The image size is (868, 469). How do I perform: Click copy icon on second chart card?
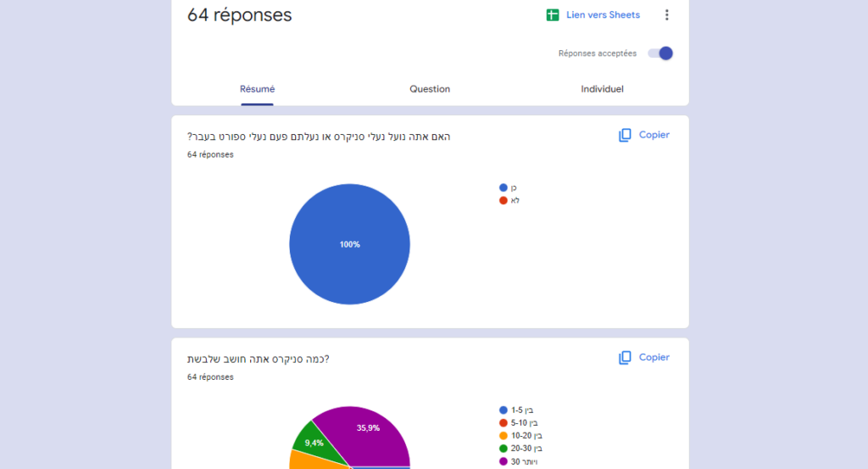point(625,358)
